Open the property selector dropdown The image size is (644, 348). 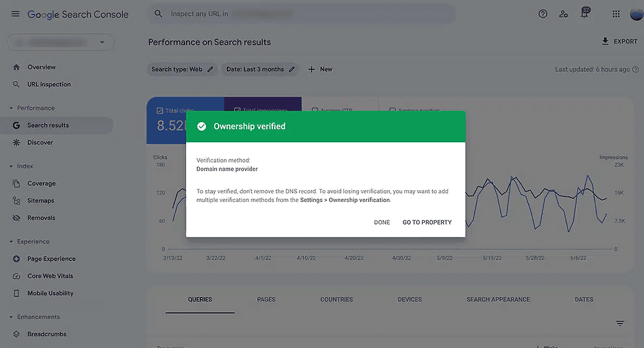(x=60, y=42)
